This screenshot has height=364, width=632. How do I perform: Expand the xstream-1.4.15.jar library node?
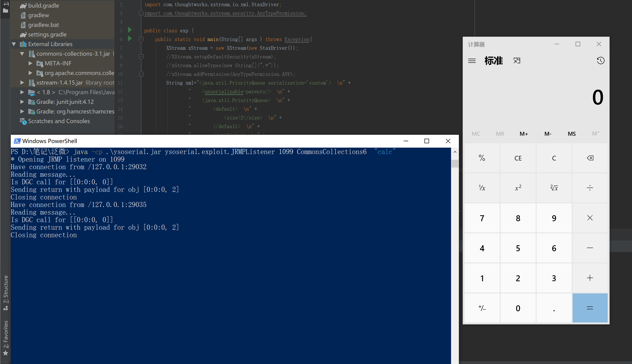[22, 83]
